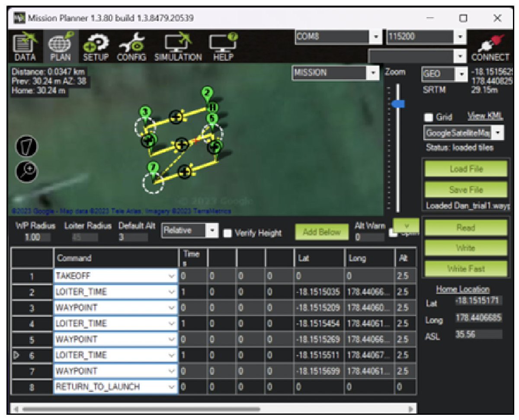The image size is (519, 420).
Task: Open the View KML link
Action: pos(485,116)
